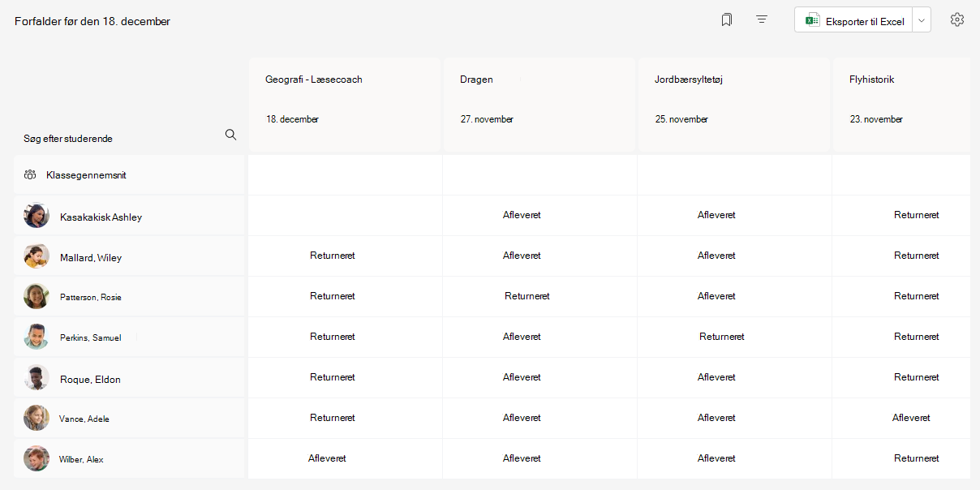Open Wilber, Alex's Geografi Afleveret cell
This screenshot has height=490, width=980.
pos(327,458)
